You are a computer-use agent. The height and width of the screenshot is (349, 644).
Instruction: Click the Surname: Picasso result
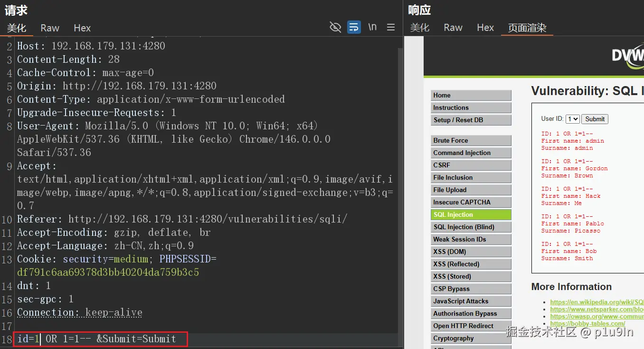pyautogui.click(x=571, y=231)
